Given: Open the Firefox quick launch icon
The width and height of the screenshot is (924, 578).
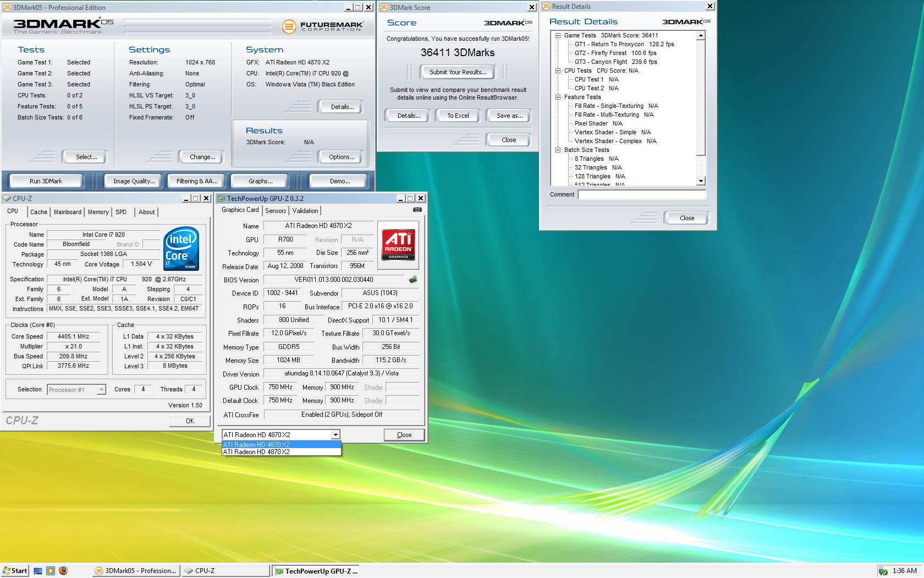Looking at the screenshot, I should point(63,570).
